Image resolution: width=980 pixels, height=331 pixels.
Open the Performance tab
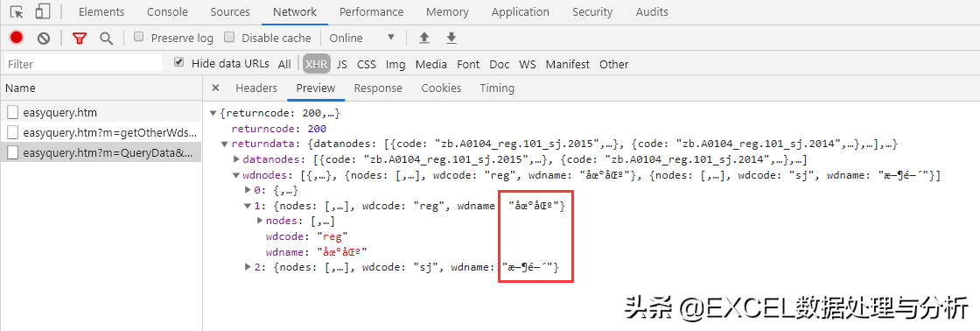372,12
